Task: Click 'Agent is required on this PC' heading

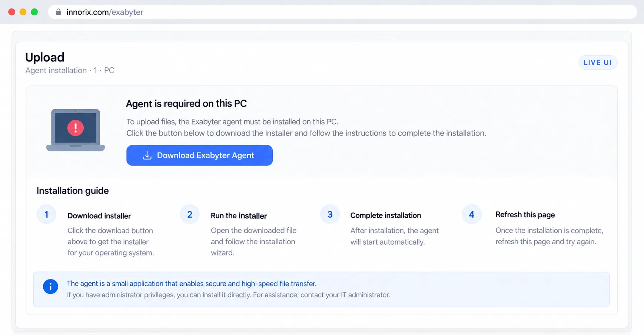Action: 186,104
